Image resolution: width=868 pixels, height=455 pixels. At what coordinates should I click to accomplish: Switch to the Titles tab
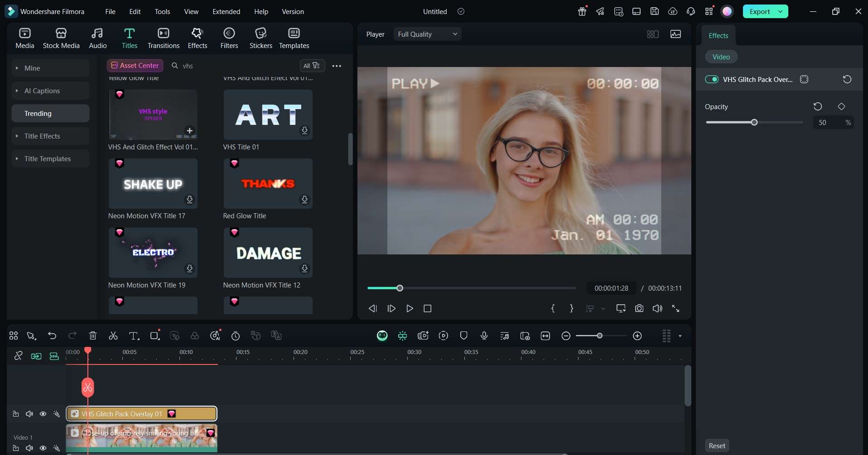129,38
